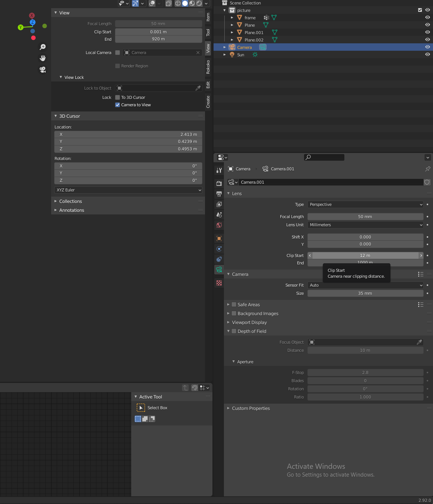
Task: Expand the Sun object tree row
Action: [x=224, y=54]
